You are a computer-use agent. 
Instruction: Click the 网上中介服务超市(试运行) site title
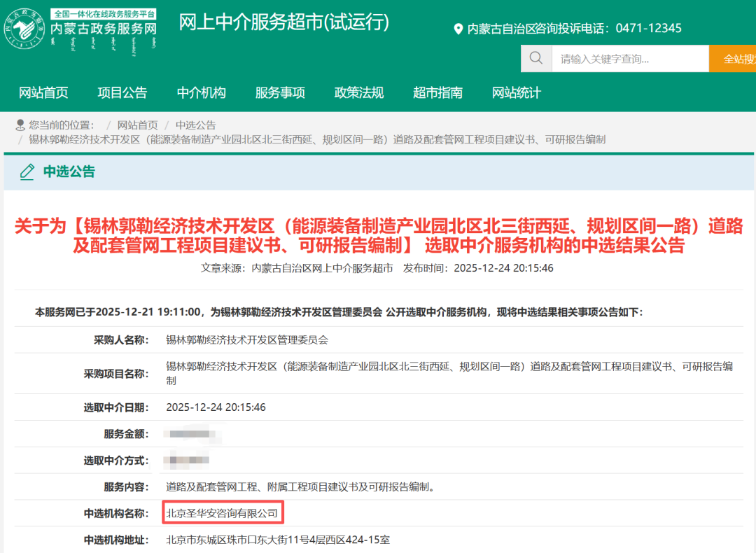pyautogui.click(x=284, y=22)
